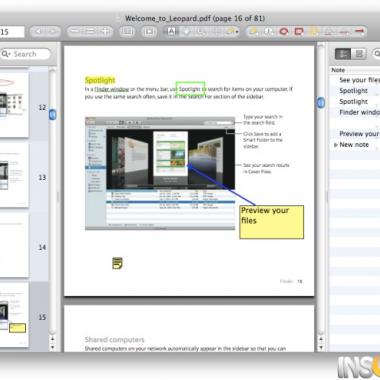The image size is (380, 380).
Task: Zoom in with the plus button
Action: [105, 32]
